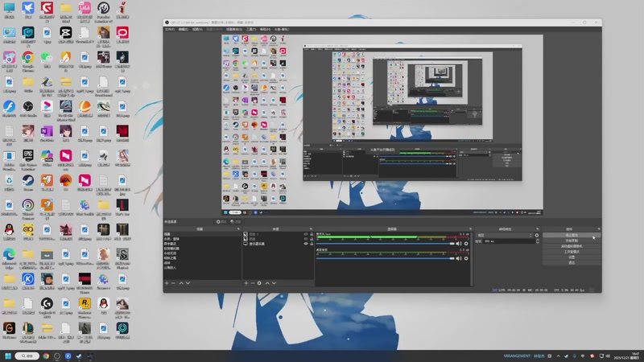Open the Tools menu in OBS
This screenshot has height=362, width=644.
click(x=251, y=30)
